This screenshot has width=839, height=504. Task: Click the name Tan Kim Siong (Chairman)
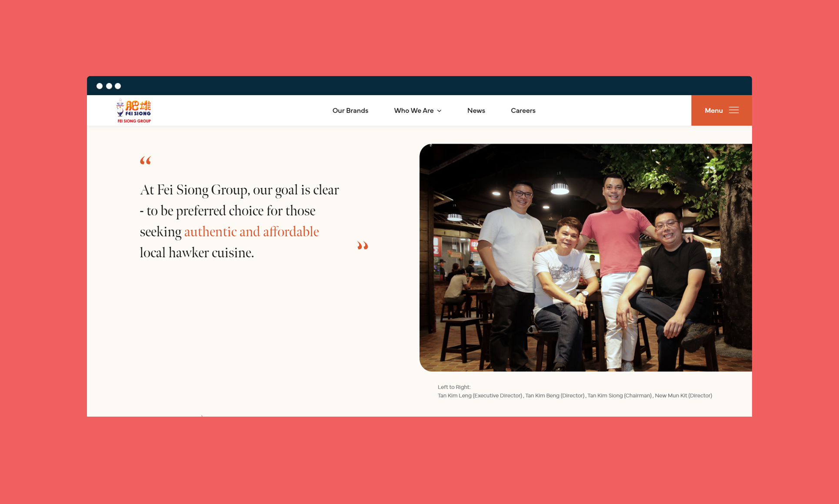[x=619, y=395]
